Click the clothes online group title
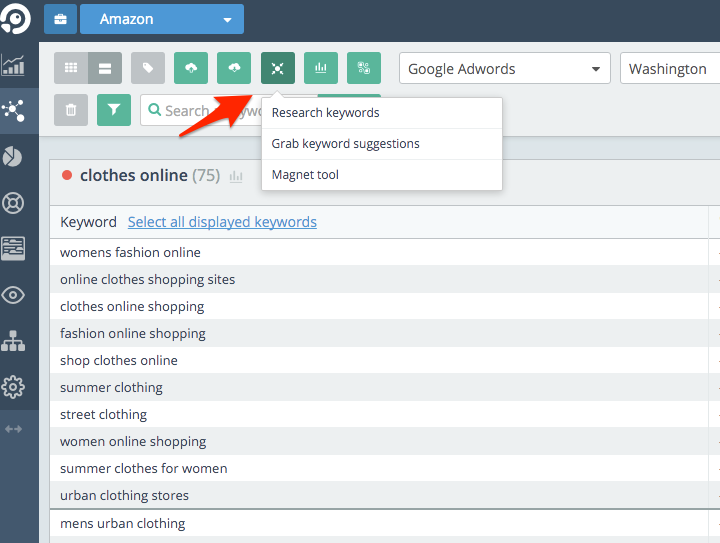720x543 pixels. pos(134,175)
